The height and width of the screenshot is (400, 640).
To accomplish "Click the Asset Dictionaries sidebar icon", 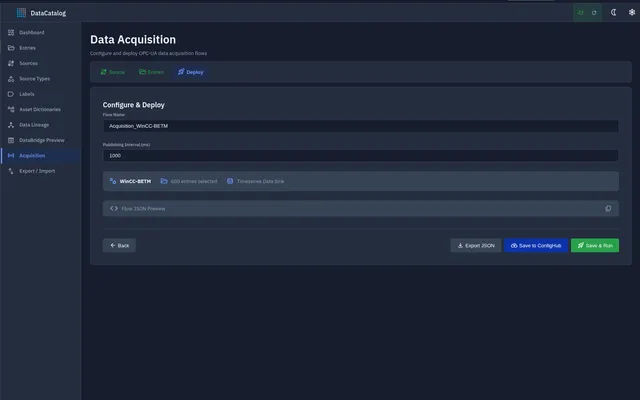I will [x=11, y=109].
